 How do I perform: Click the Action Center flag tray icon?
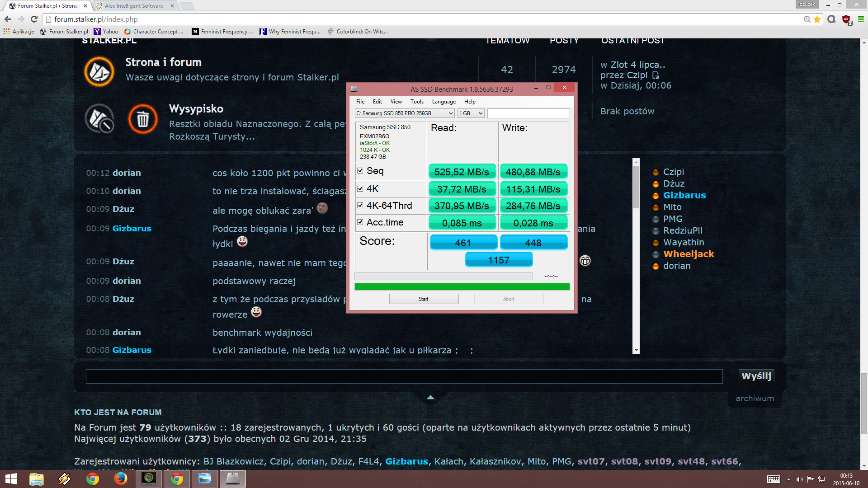810,479
